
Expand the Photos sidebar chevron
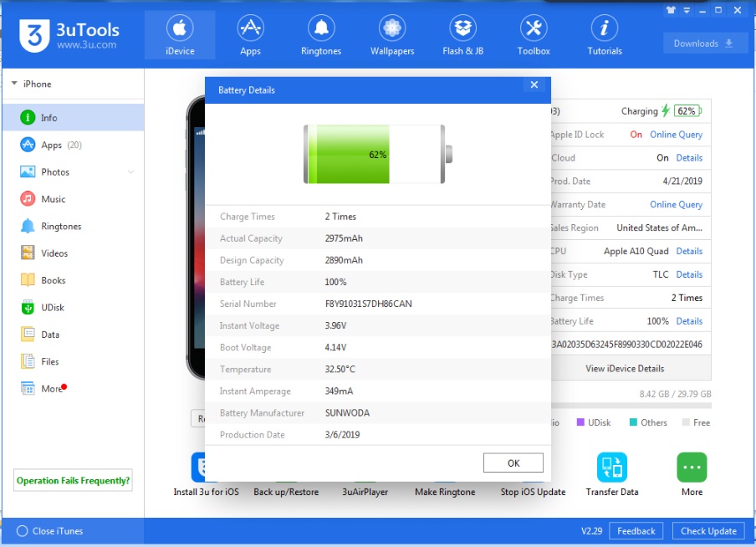[x=130, y=172]
